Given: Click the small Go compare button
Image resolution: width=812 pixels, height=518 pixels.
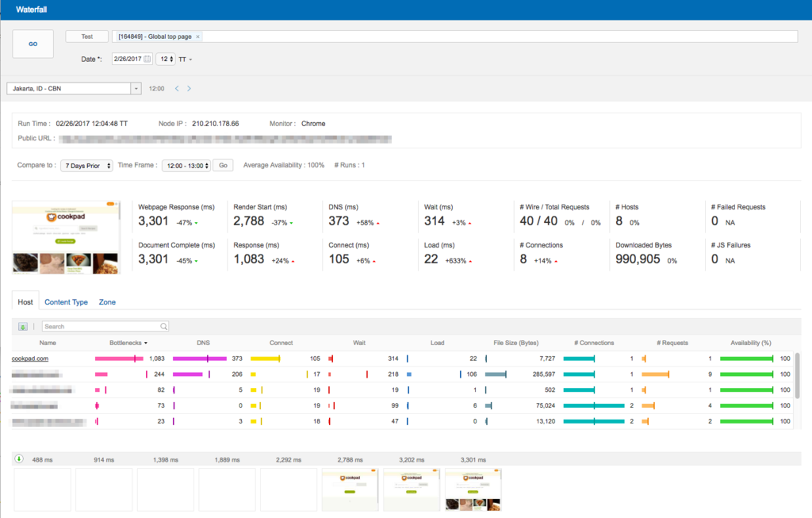Looking at the screenshot, I should click(x=223, y=165).
